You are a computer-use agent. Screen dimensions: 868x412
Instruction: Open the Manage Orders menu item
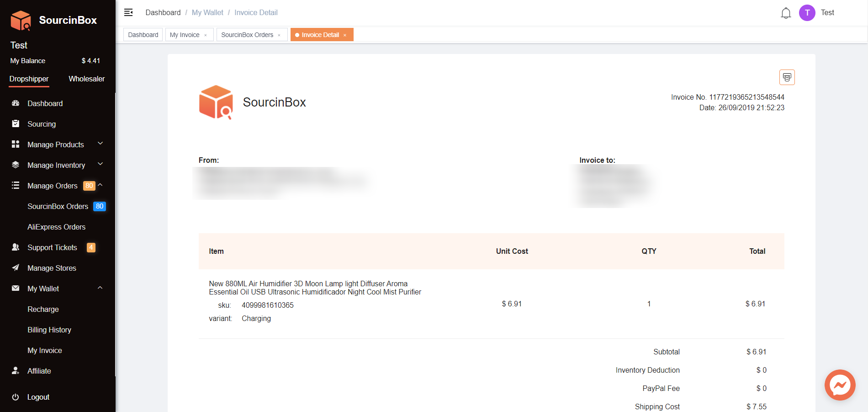click(x=53, y=186)
